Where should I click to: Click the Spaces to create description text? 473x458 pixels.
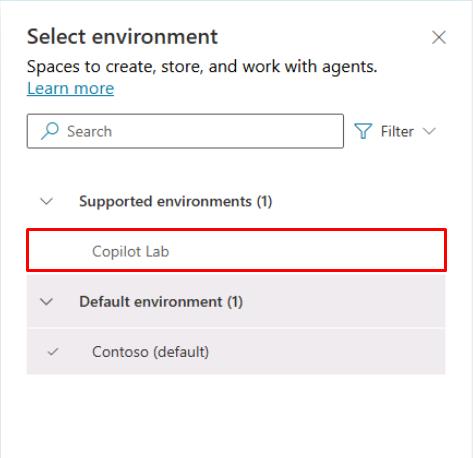point(202,67)
